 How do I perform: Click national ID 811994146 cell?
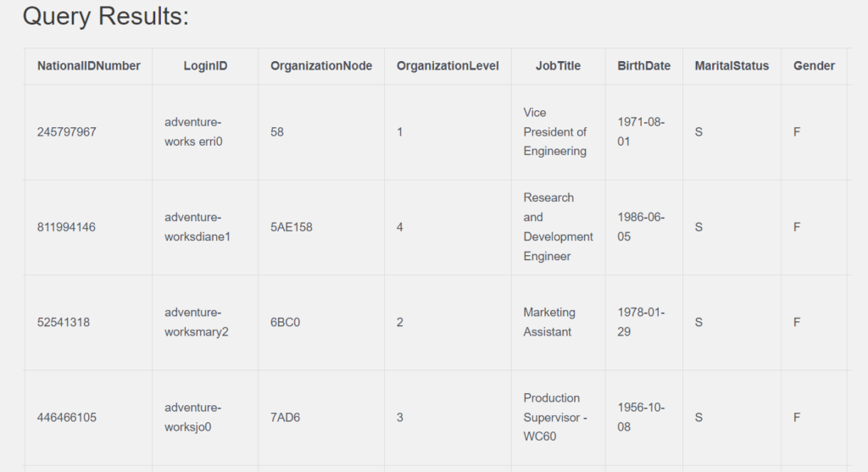(x=67, y=227)
